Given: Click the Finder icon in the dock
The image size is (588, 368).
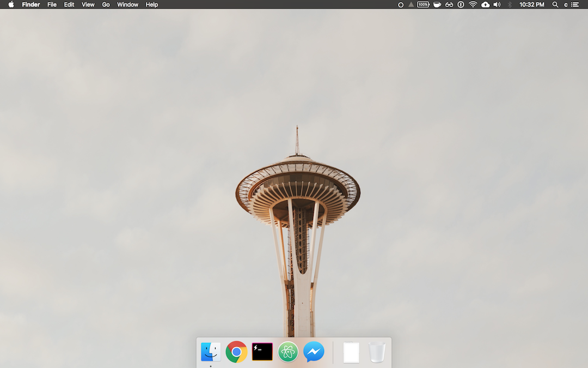Looking at the screenshot, I should tap(210, 352).
